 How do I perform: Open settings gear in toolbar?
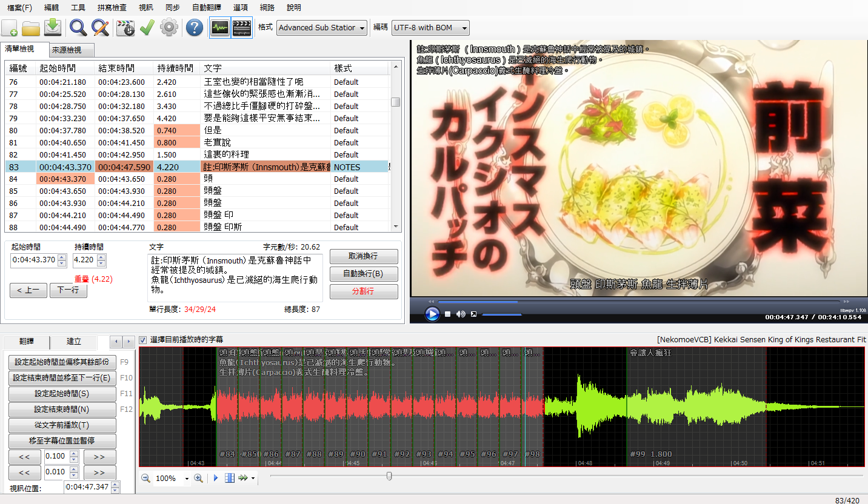[x=169, y=28]
